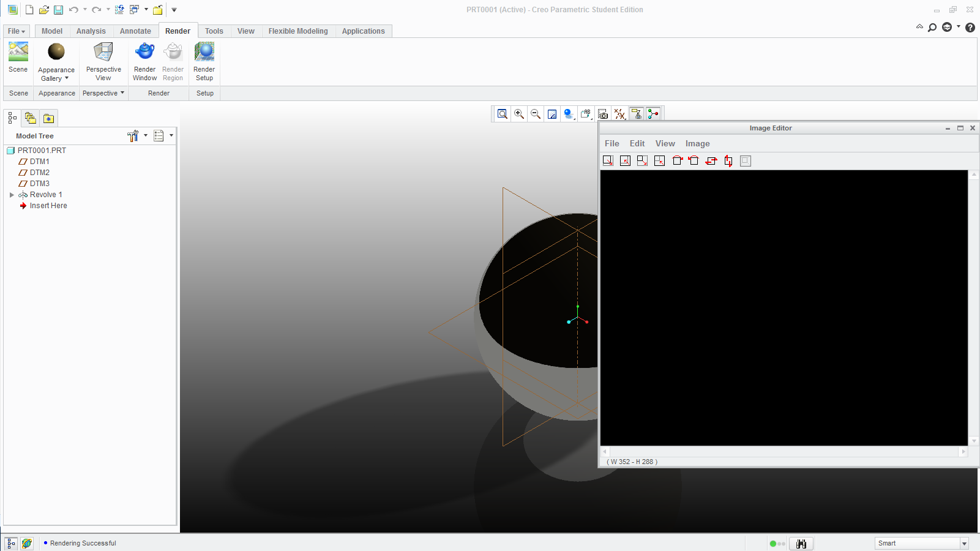Flip the image vertically in Image Editor

pos(728,160)
